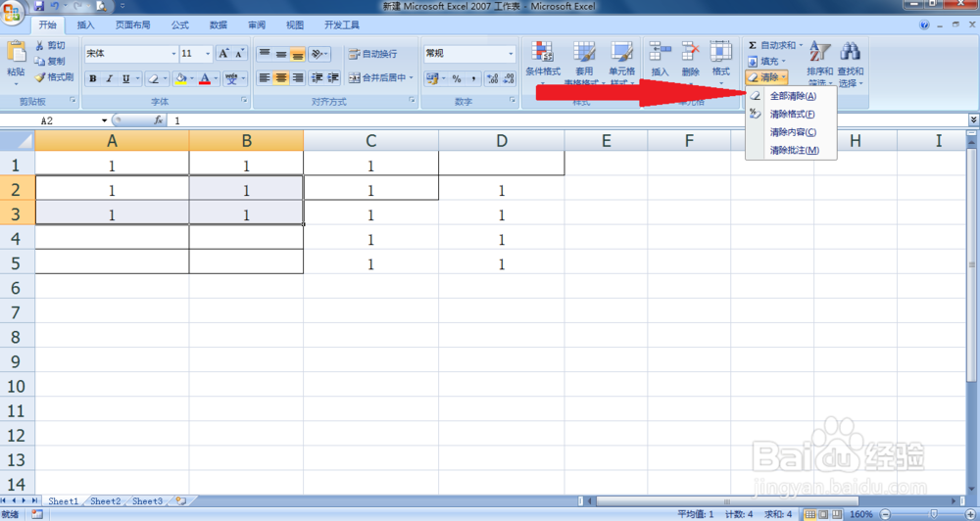
Task: Toggle bottom vertical alignment
Action: coord(298,54)
